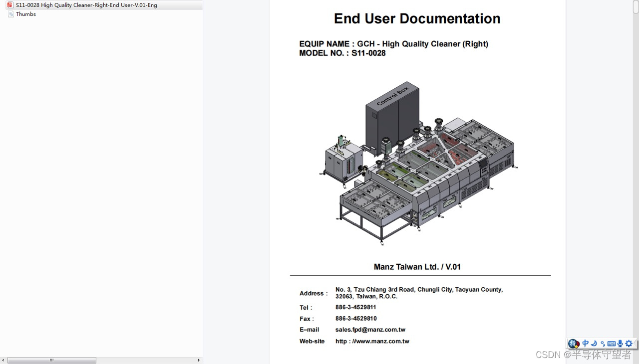This screenshot has width=639, height=364.
Task: Click the "Fax :" label
Action: tap(307, 319)
